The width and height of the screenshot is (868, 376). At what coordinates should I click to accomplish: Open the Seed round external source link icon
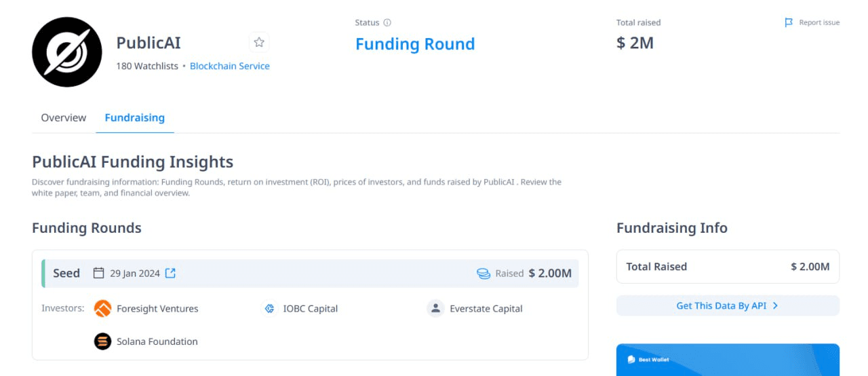[171, 273]
